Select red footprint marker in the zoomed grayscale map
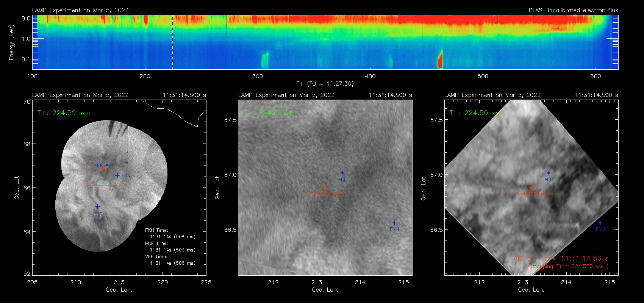This screenshot has height=303, width=644. pos(325,187)
